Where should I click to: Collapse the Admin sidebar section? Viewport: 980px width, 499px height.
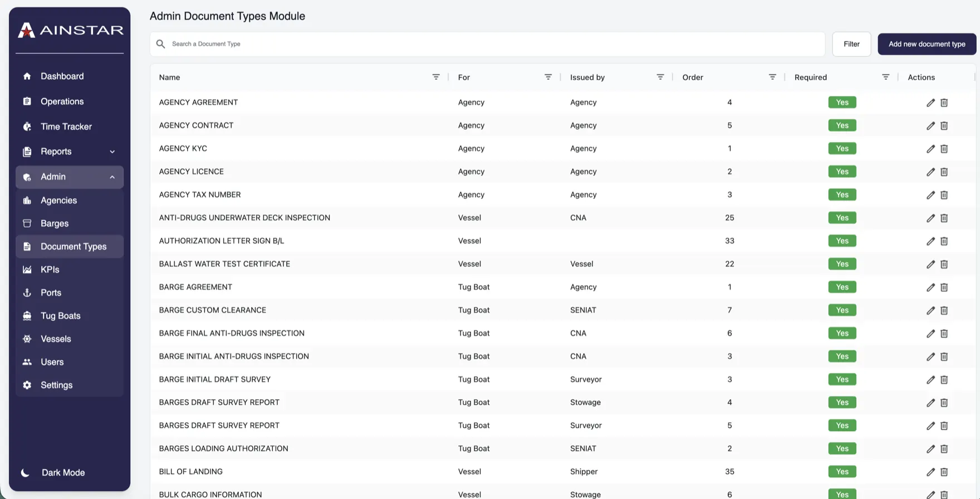coord(70,177)
